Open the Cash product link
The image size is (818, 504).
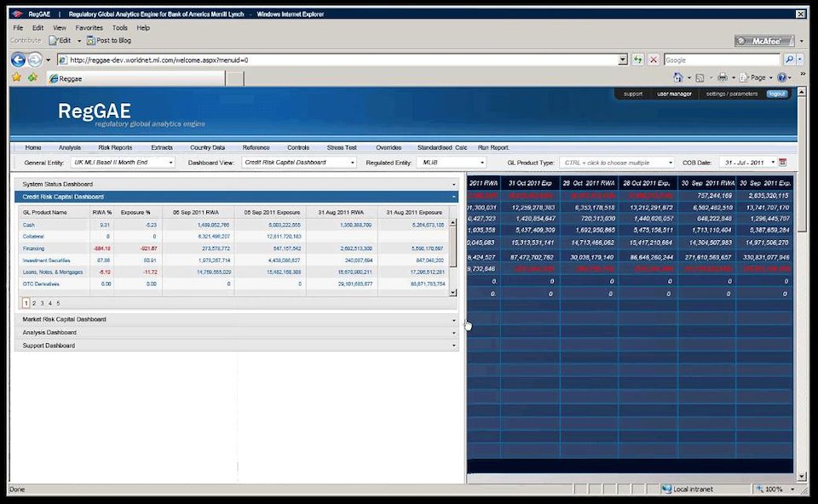[29, 225]
